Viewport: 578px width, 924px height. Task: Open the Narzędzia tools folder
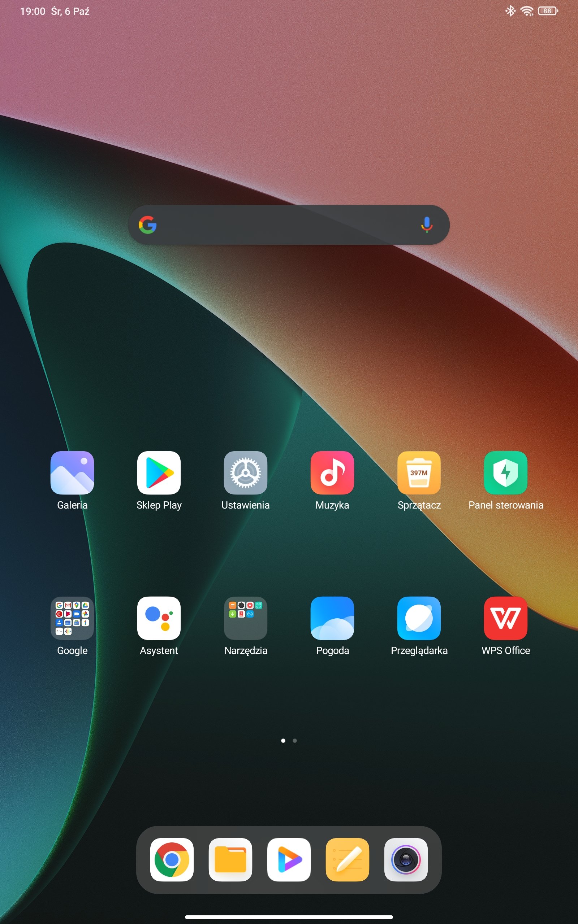(x=245, y=618)
